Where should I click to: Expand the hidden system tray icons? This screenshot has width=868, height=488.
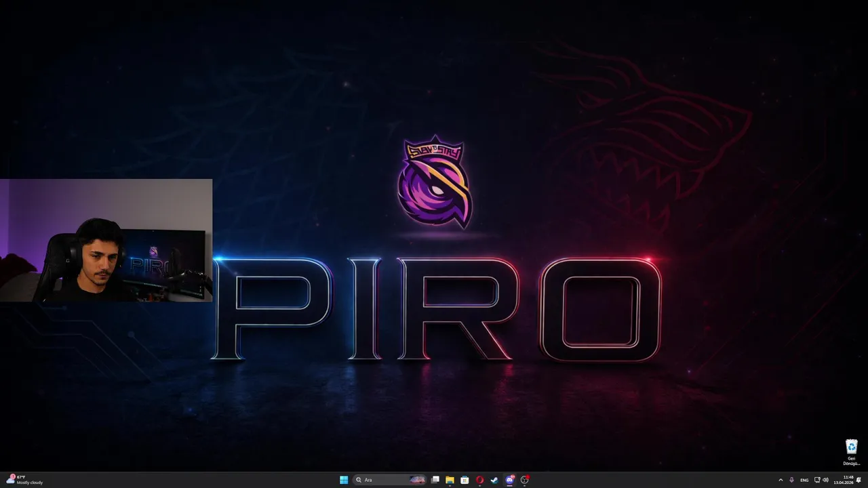tap(781, 480)
